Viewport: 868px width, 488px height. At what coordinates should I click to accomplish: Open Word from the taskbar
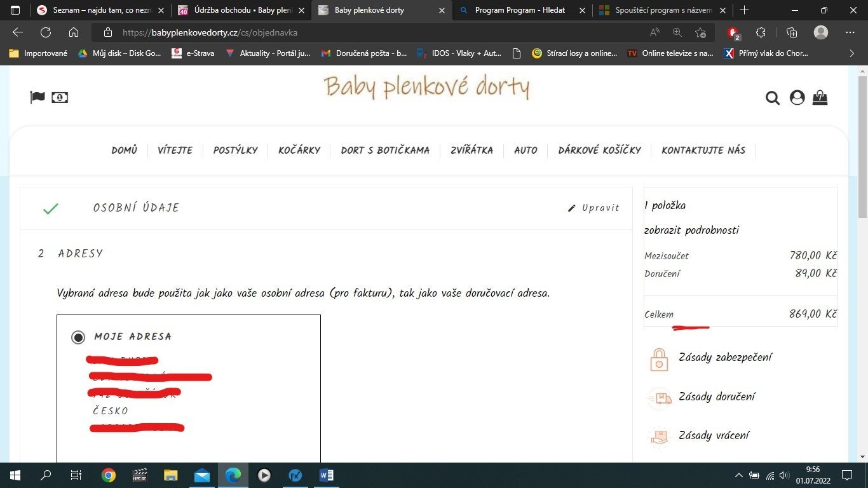pyautogui.click(x=327, y=475)
